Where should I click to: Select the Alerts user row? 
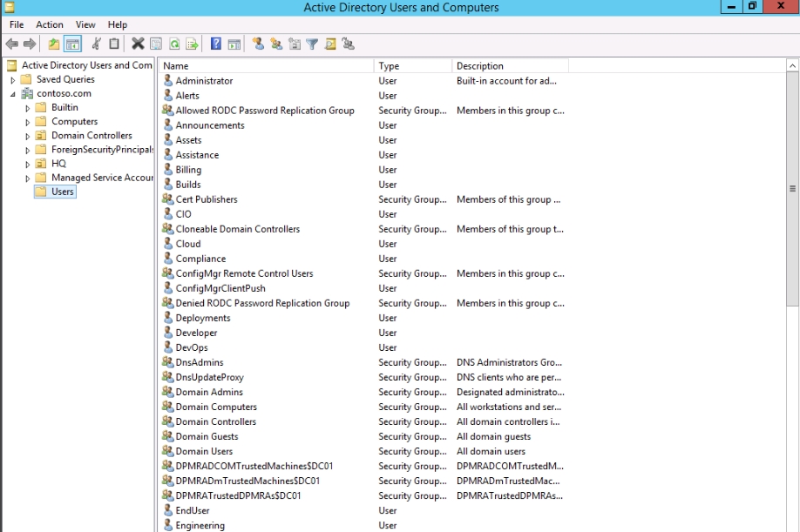coord(187,95)
